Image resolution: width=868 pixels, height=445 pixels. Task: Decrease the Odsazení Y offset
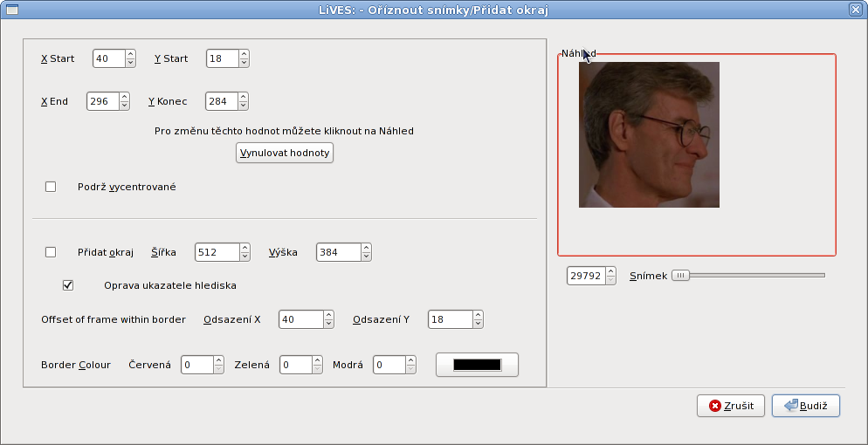(478, 324)
